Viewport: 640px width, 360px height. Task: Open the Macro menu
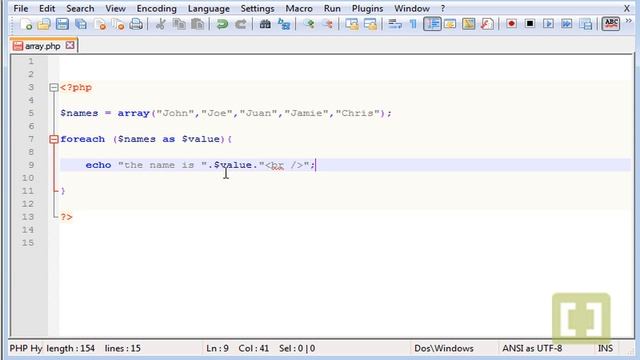coord(299,8)
